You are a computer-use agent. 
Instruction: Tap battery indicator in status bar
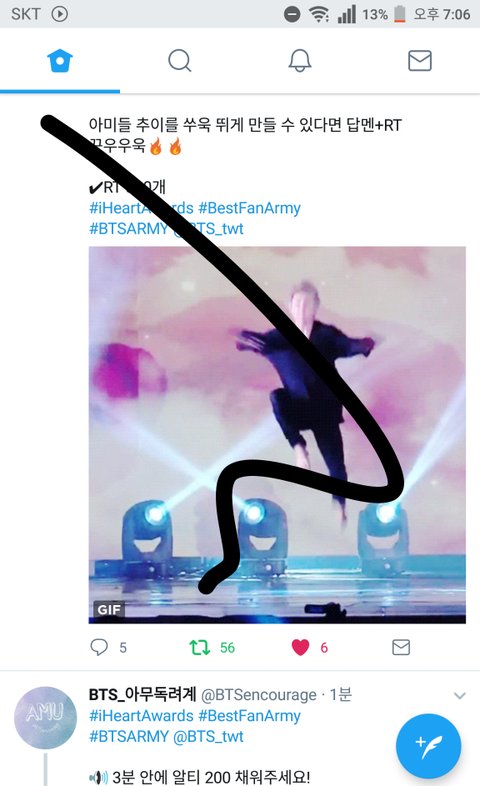click(x=399, y=14)
